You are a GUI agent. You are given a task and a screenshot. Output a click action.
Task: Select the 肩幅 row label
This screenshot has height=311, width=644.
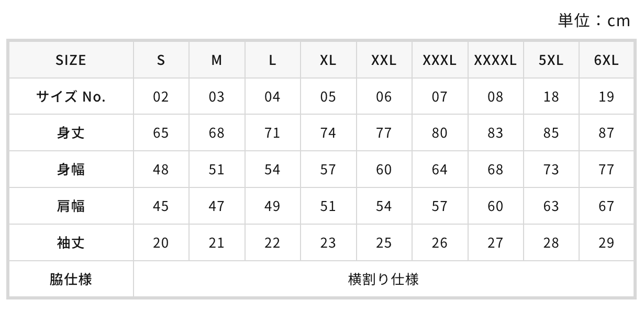click(71, 206)
